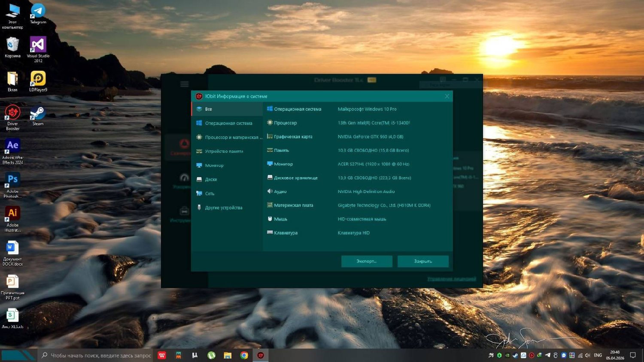This screenshot has width=644, height=362.
Task: Close the IObit system information dialog
Action: click(x=447, y=97)
